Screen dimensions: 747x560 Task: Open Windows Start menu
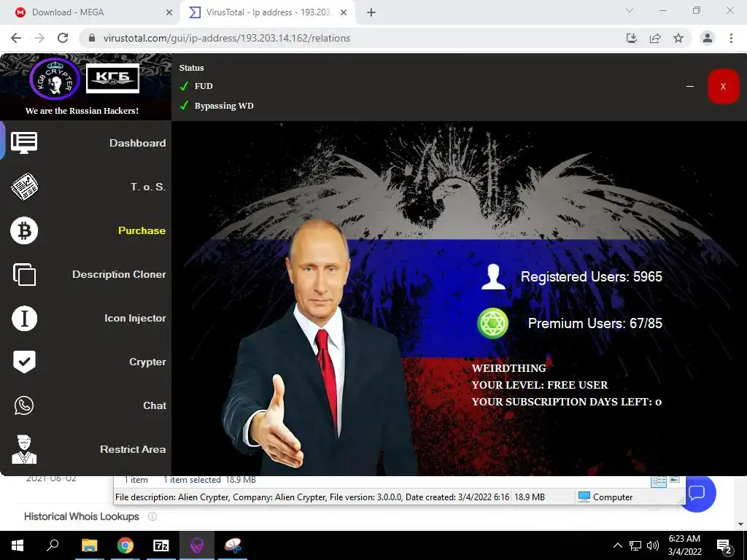click(18, 545)
